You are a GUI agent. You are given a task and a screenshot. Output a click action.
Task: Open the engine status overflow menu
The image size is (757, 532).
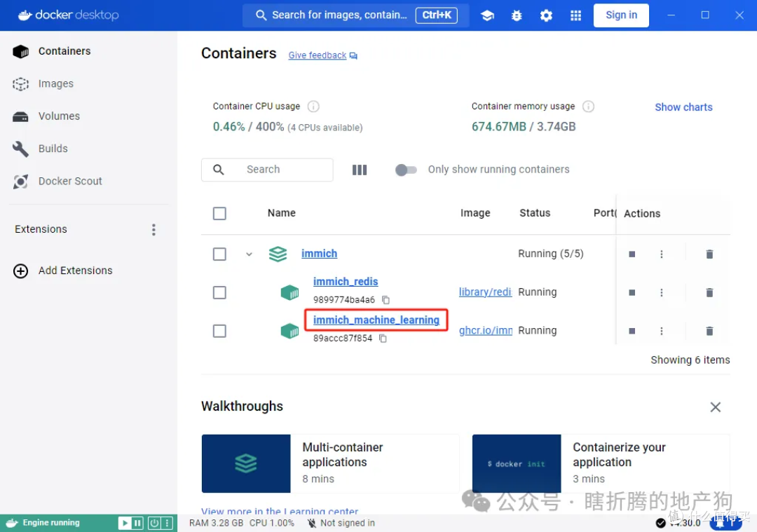(x=167, y=523)
